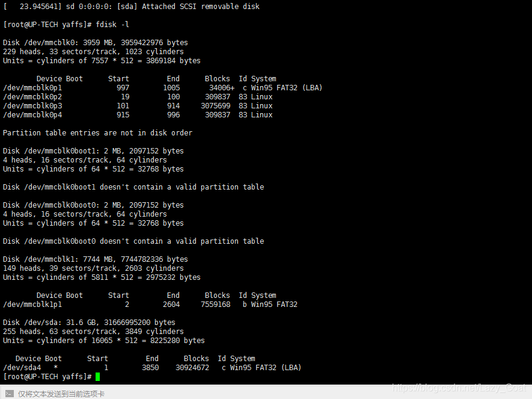Click blocks value '30924672'

192,368
